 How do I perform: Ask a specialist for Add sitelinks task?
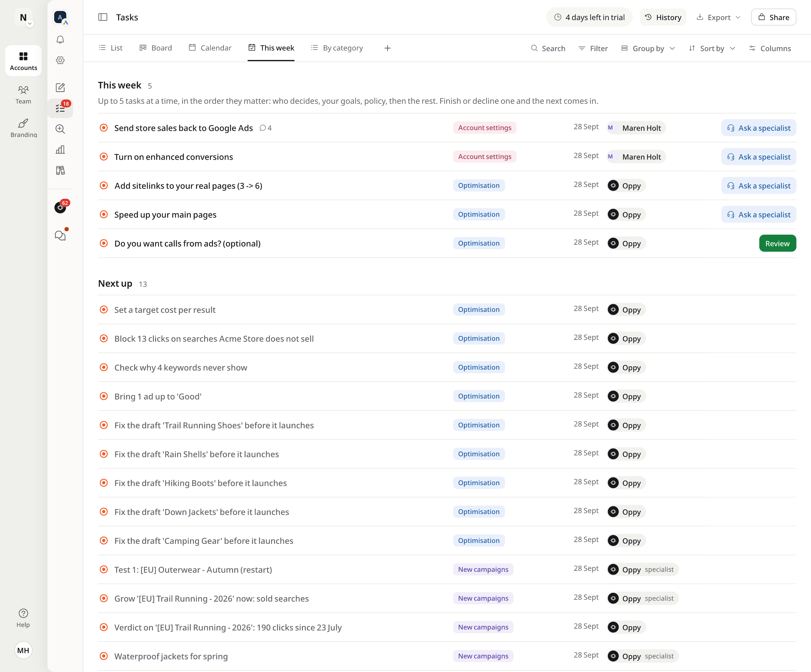click(x=758, y=186)
